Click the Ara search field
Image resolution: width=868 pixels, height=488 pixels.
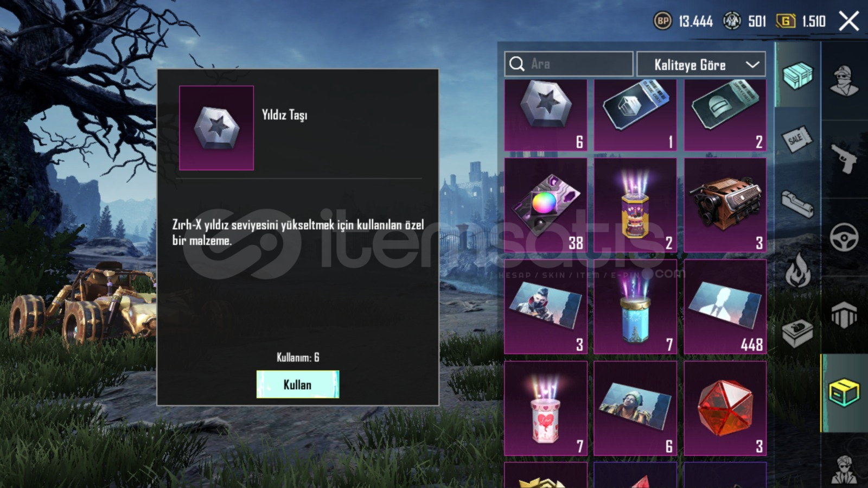tap(569, 64)
